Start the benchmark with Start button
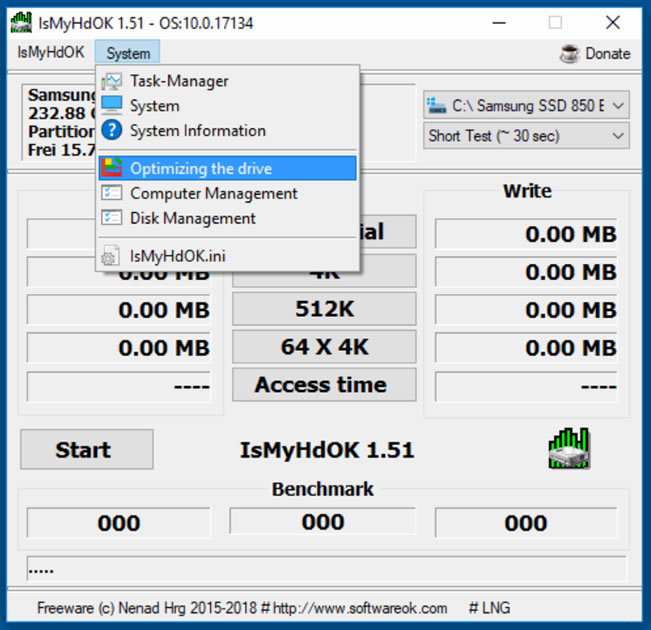The image size is (651, 630). click(87, 449)
